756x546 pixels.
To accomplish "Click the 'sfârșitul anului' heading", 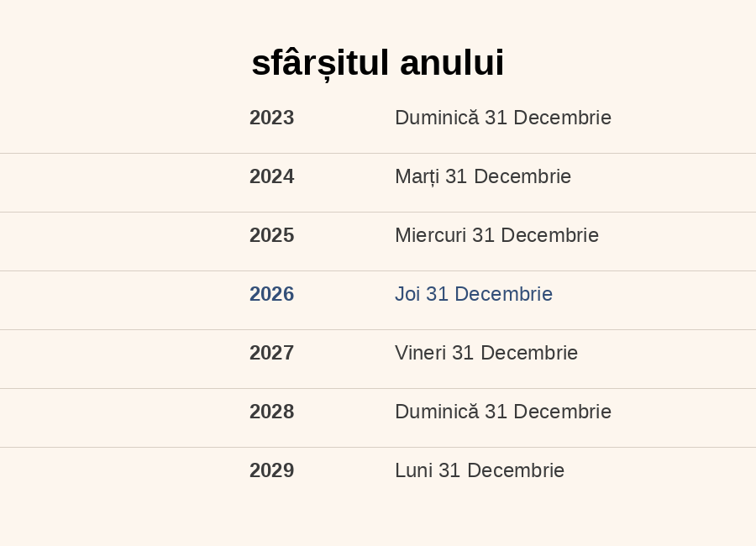I will [377, 63].
